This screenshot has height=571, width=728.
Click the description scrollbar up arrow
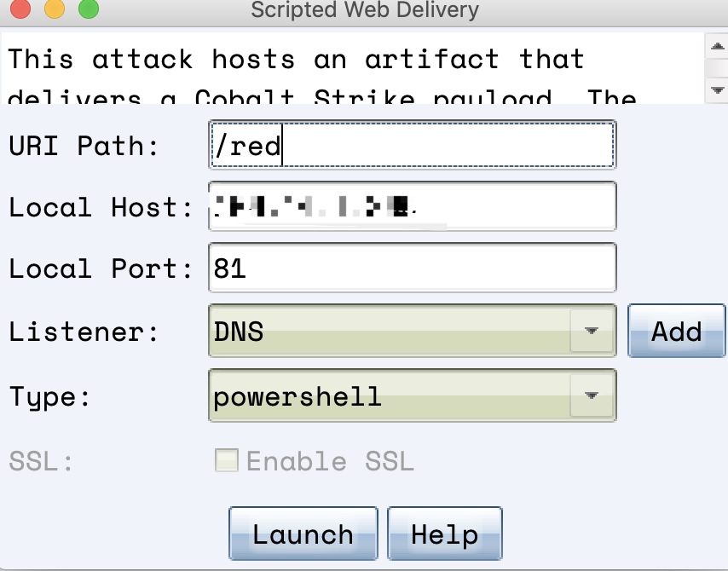pyautogui.click(x=716, y=46)
